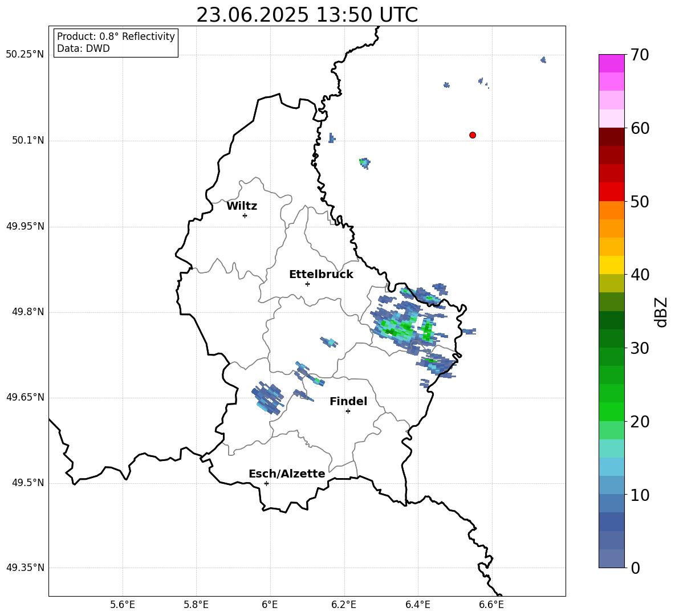Click the colorbar tick label 20

[x=640, y=422]
